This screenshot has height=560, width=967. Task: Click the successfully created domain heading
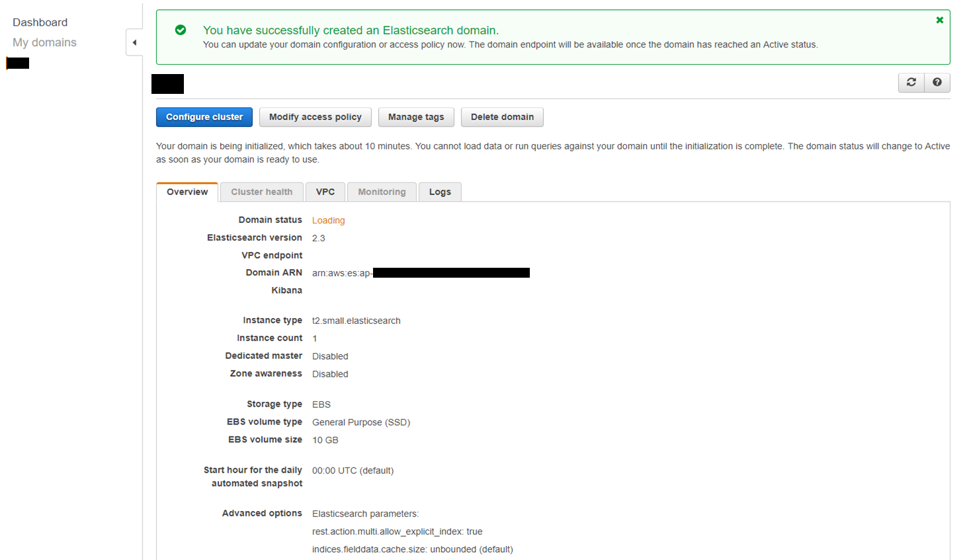click(351, 30)
